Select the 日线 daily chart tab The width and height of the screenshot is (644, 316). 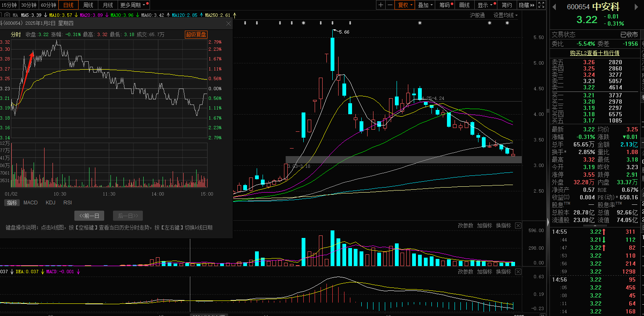tap(68, 5)
